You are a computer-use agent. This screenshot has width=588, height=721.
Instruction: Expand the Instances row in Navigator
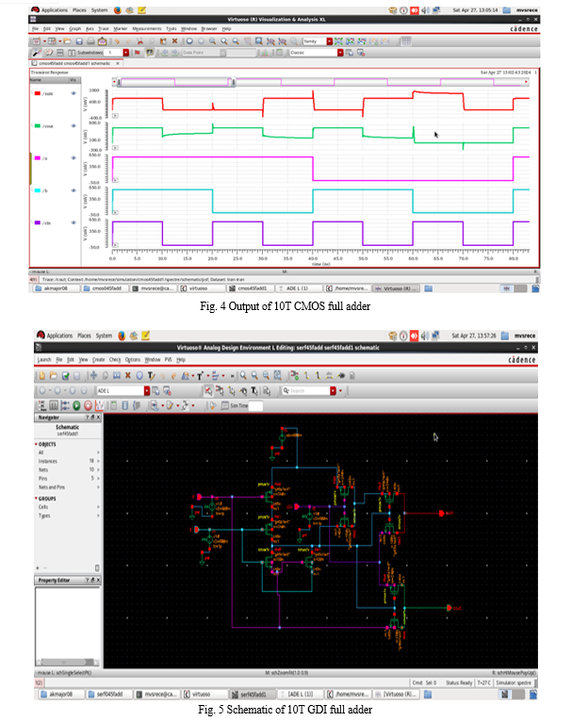point(98,461)
